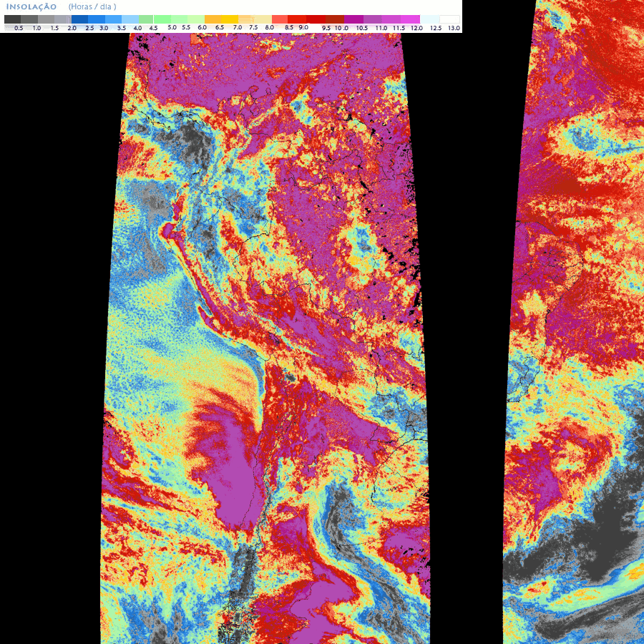Viewport: 644px width, 644px height.
Task: Select the '8.0' legend value
Action: tap(270, 27)
